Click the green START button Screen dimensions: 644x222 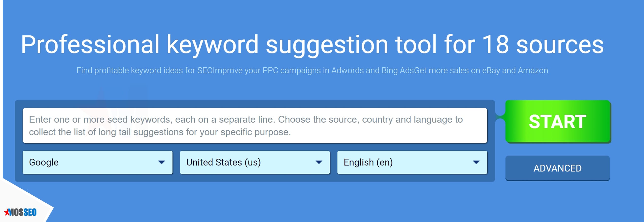pyautogui.click(x=558, y=122)
